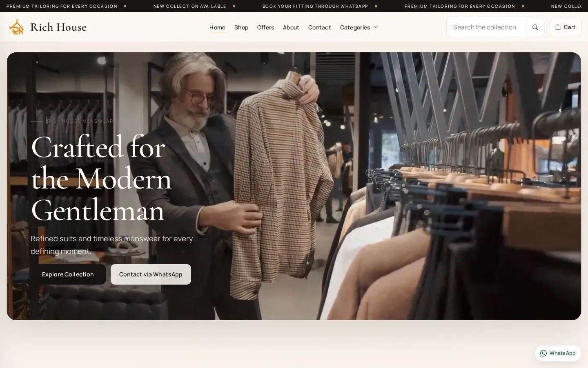This screenshot has width=588, height=368.
Task: Click the Contact via WhatsApp button
Action: tap(151, 274)
